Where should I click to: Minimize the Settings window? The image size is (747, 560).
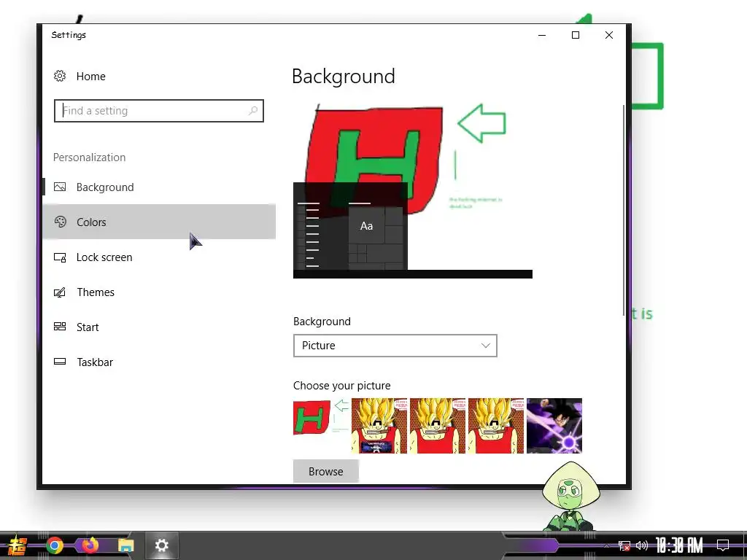pyautogui.click(x=542, y=35)
